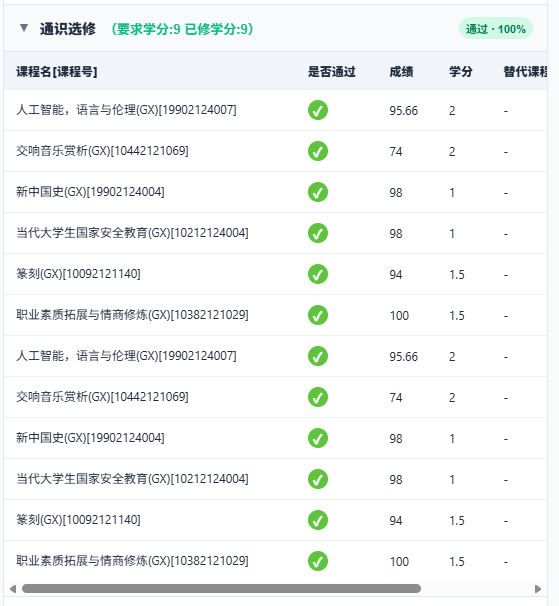559x606 pixels.
Task: Click the passed checkmark in first 人工智能 row
Action: 318,110
